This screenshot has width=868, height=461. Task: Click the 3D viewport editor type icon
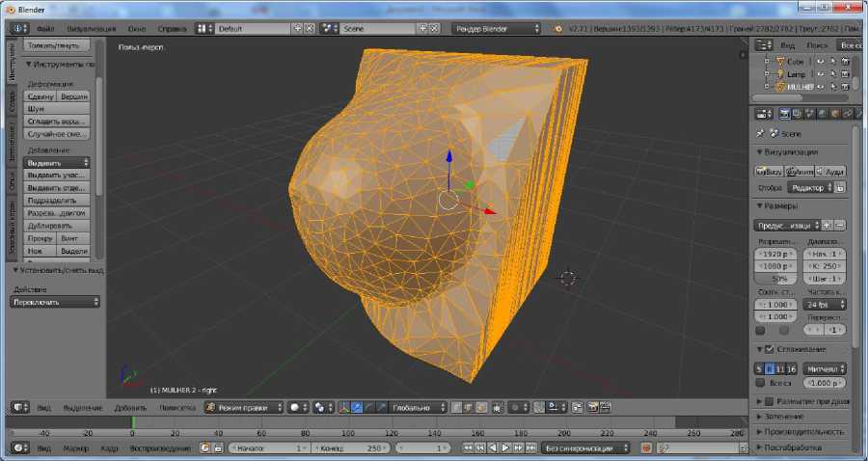pos(19,408)
